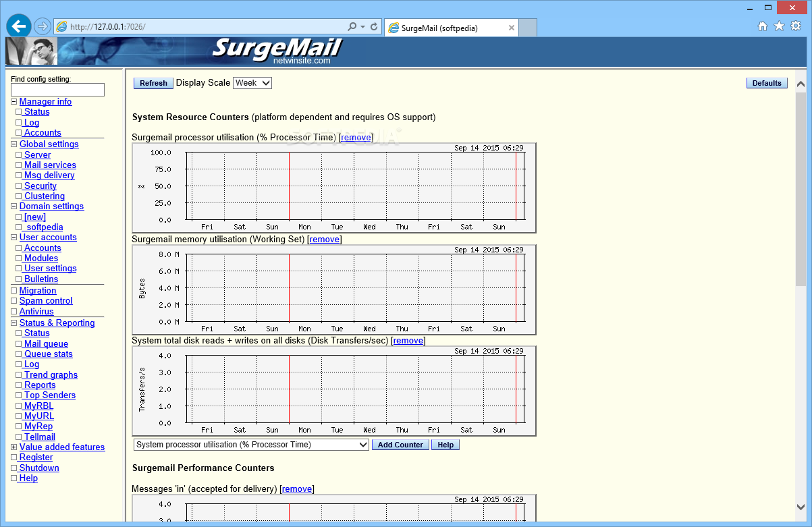Open the System processor utilisation counter dropdown
This screenshot has height=527, width=812.
(251, 445)
